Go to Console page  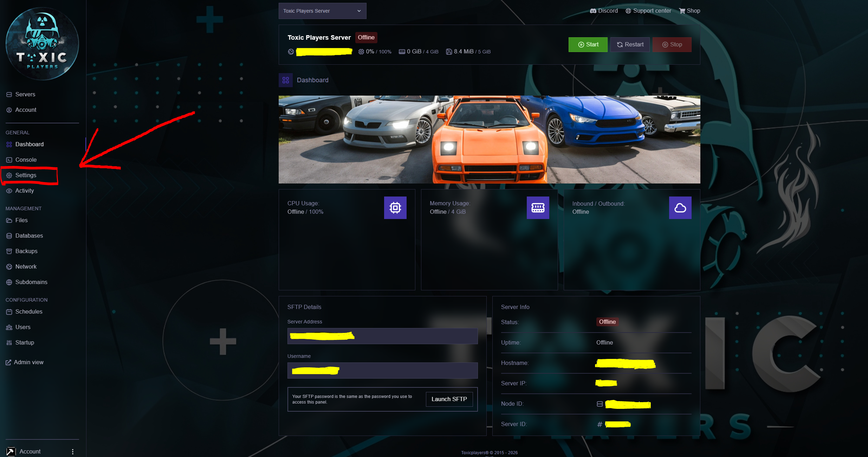coord(26,160)
